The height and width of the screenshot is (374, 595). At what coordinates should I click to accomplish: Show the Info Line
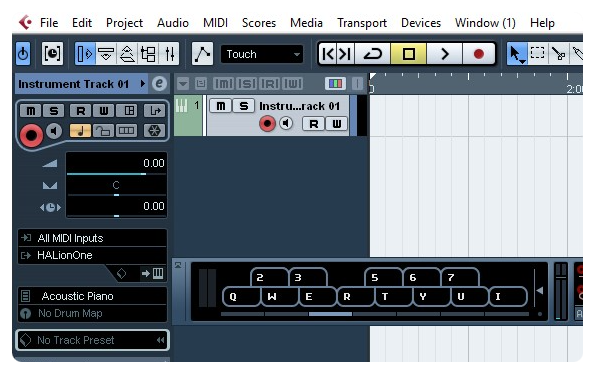[105, 54]
